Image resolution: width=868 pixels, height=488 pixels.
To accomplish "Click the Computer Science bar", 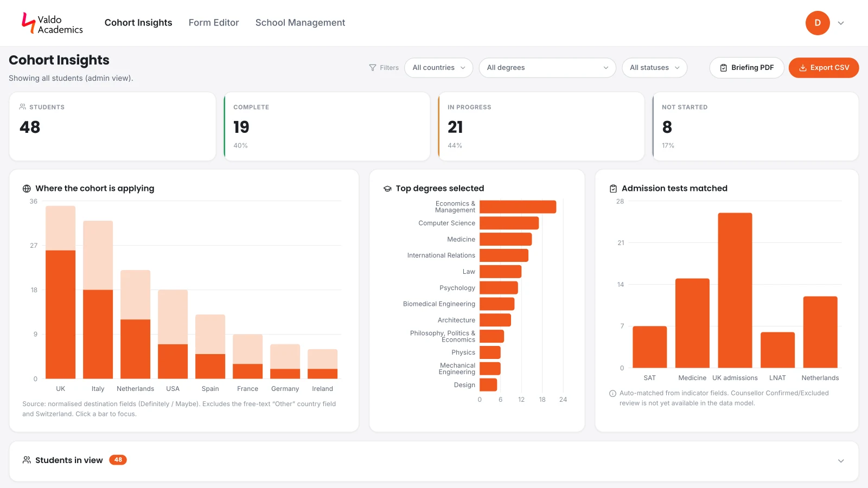I will click(x=509, y=223).
